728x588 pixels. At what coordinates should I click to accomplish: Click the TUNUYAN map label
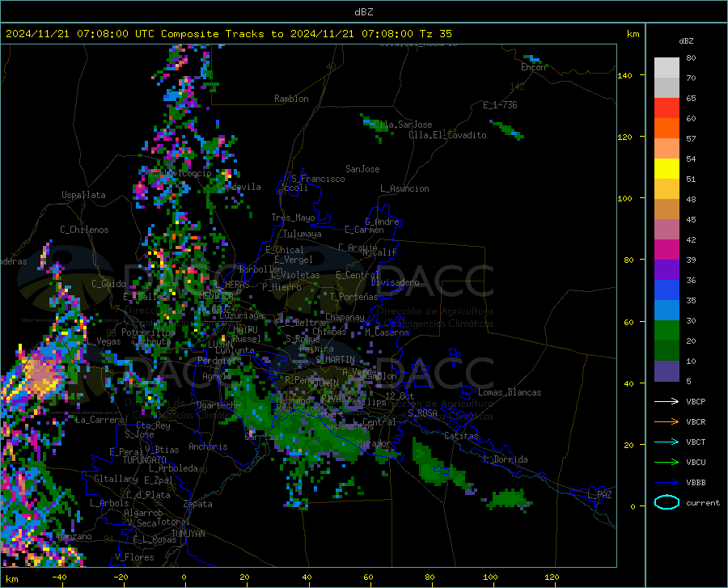click(188, 534)
